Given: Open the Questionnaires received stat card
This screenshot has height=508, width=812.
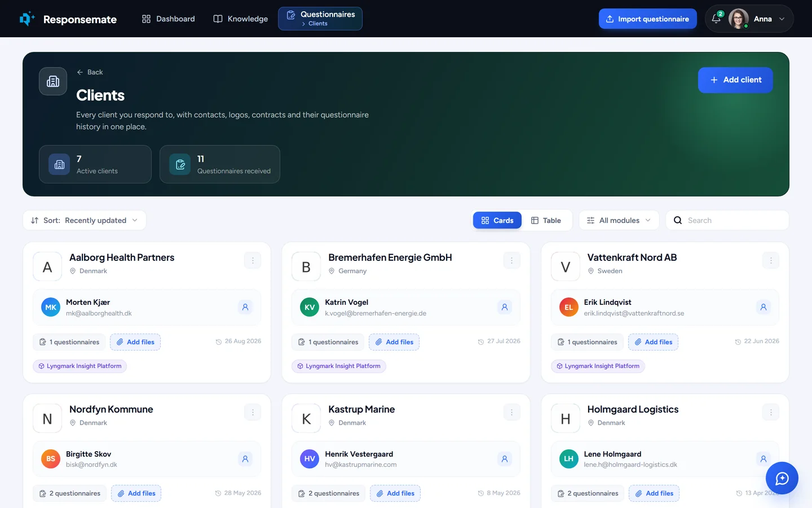Looking at the screenshot, I should [220, 164].
